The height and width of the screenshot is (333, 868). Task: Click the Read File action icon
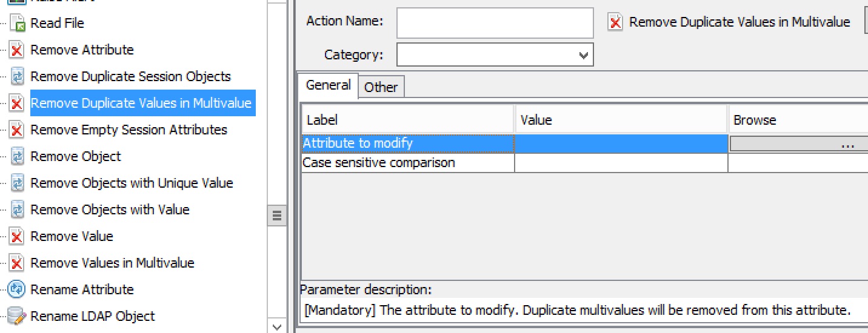[x=18, y=24]
